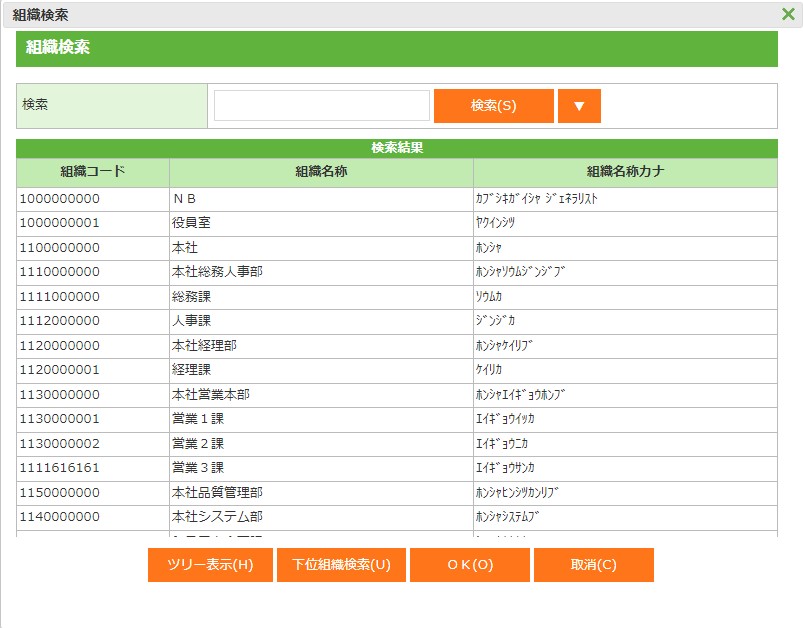Click the ｹｲﾘｶ kana cell
The height and width of the screenshot is (628, 803).
pos(625,370)
